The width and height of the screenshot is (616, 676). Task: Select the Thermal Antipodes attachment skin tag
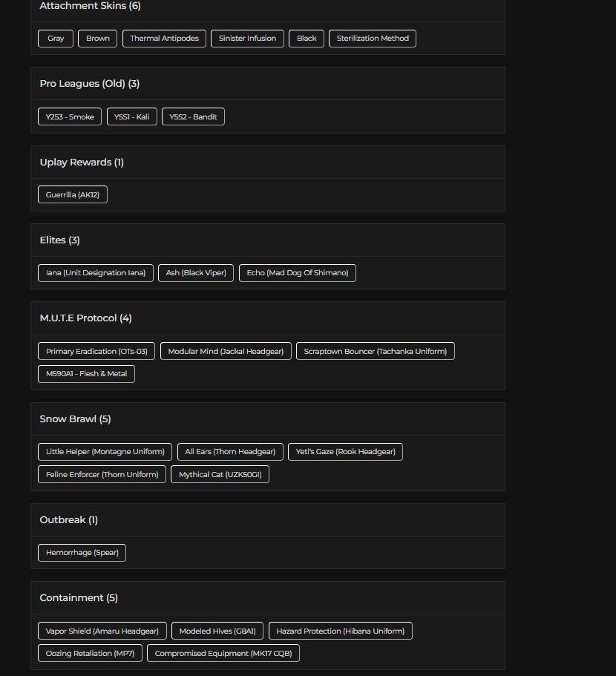point(164,39)
